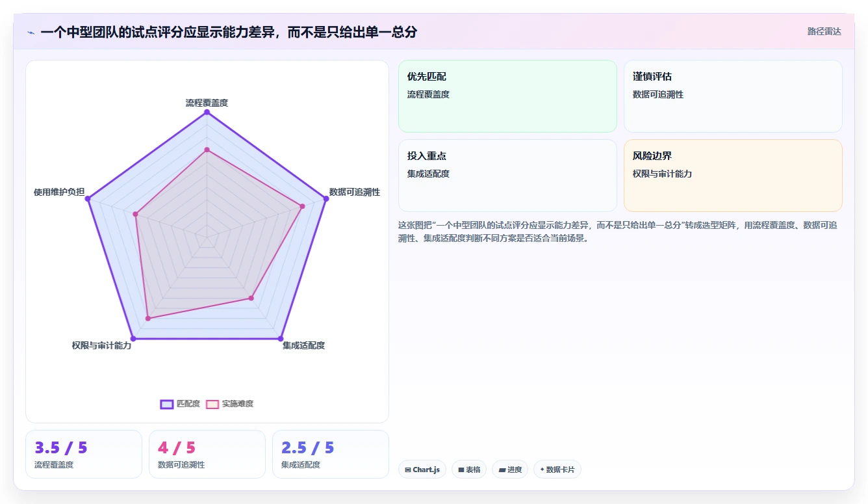868x504 pixels.
Task: Click the 数据可追溯性 radar axis label
Action: point(355,192)
